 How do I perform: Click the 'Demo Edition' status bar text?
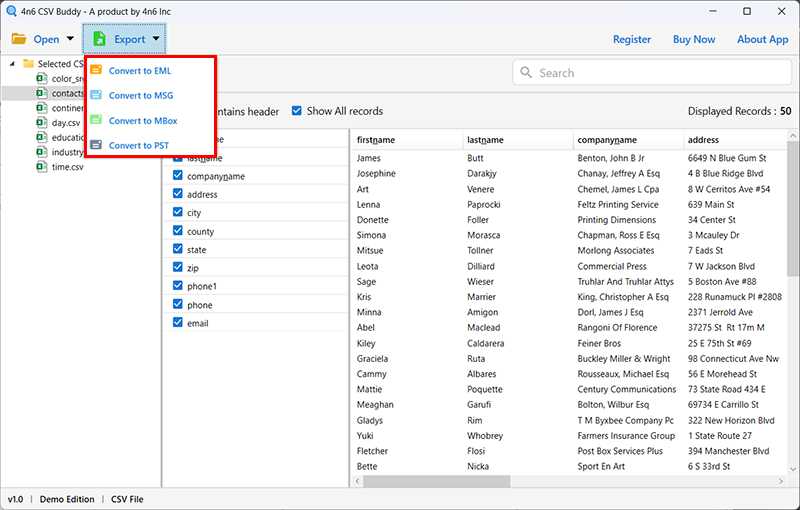(67, 499)
